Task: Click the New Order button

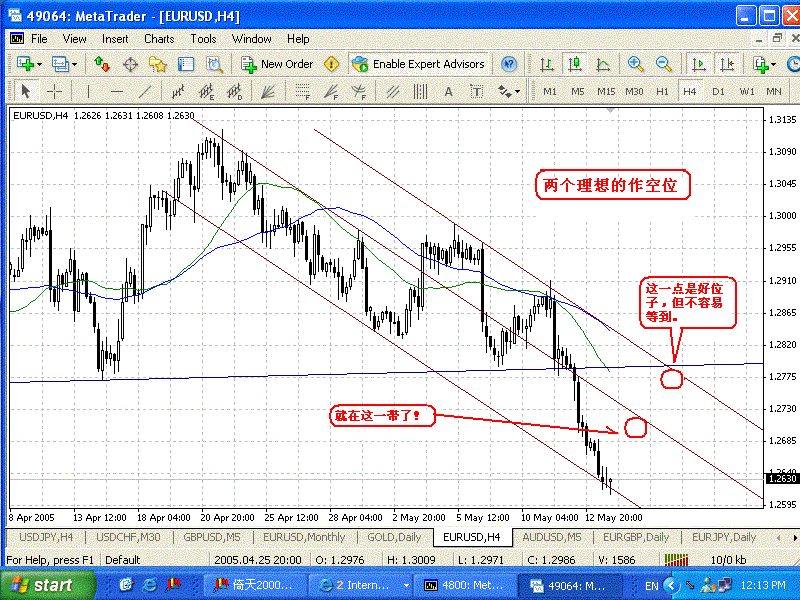Action: [277, 64]
